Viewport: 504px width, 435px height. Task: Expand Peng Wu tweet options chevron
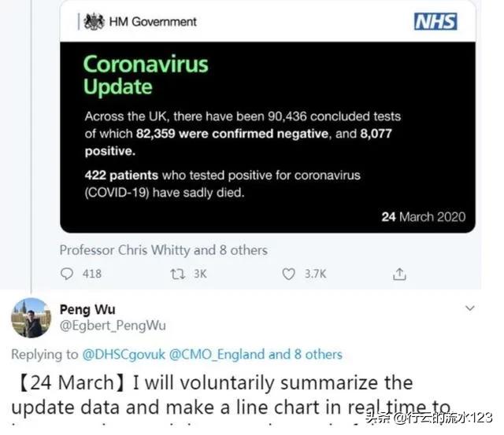click(470, 308)
